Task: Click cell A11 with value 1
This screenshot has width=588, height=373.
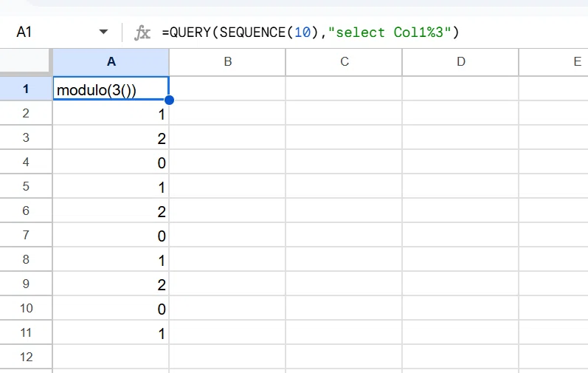Action: (111, 332)
